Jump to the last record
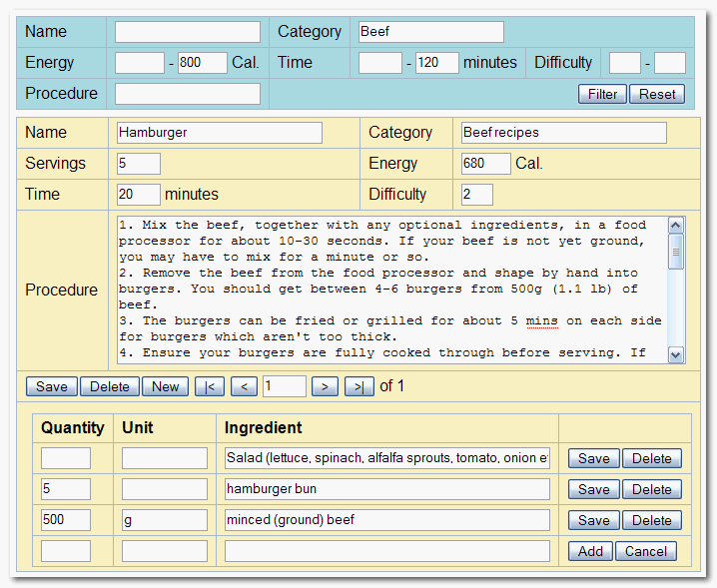The image size is (717, 588). point(358,386)
